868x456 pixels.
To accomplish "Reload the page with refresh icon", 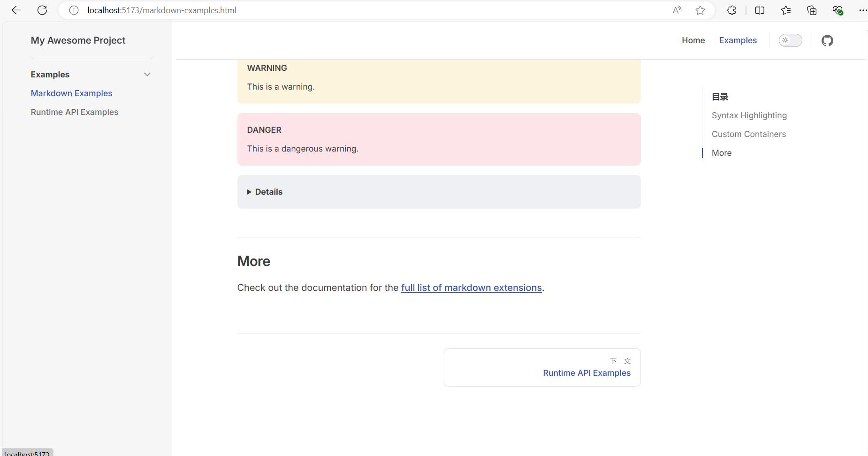I will (x=42, y=10).
